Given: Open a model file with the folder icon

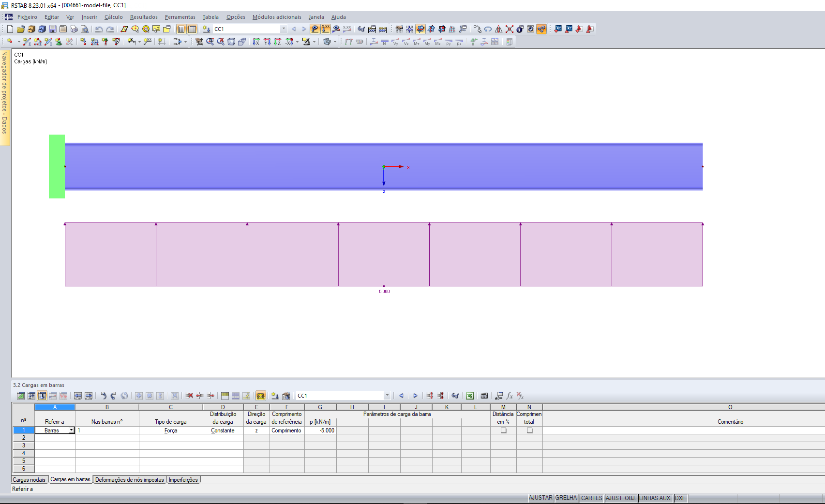Looking at the screenshot, I should (21, 29).
